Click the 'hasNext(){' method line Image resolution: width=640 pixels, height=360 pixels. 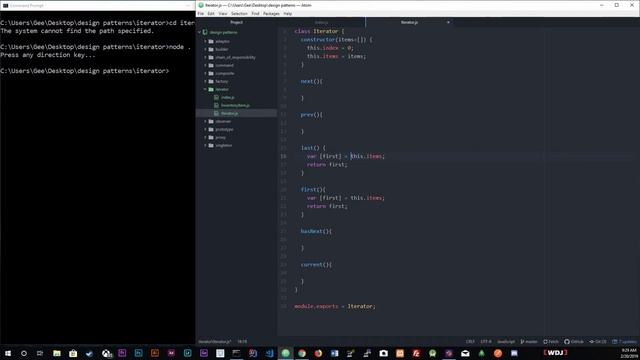316,231
